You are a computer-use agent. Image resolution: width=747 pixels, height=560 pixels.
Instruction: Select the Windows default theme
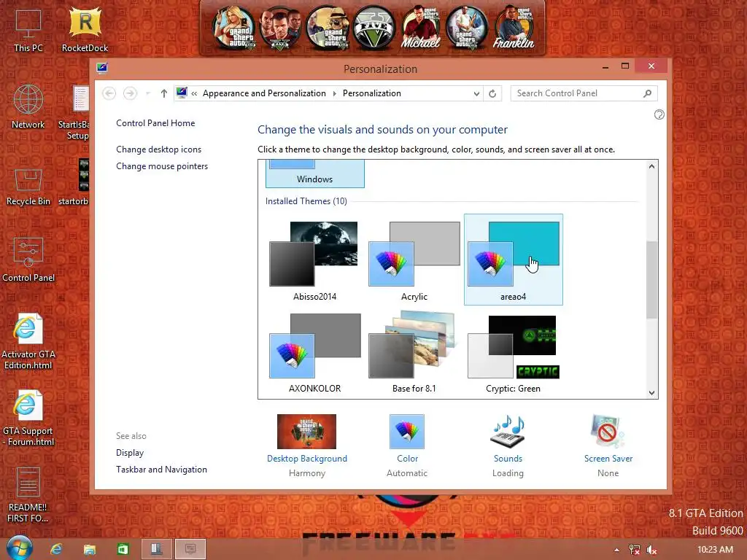pos(315,174)
